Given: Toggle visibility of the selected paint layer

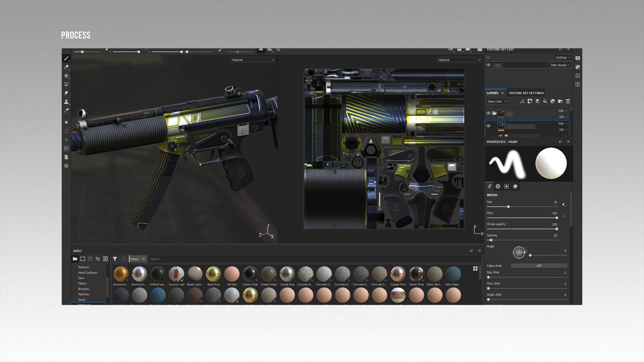Looking at the screenshot, I should pos(488,126).
